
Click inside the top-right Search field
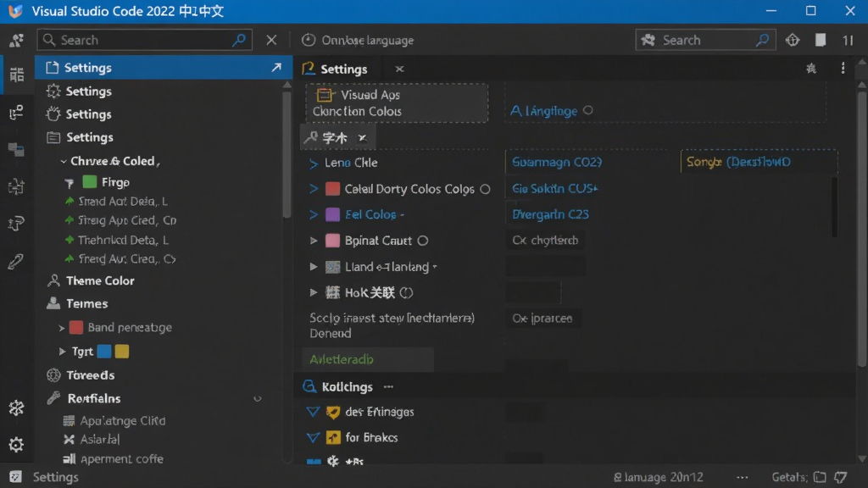(x=706, y=40)
